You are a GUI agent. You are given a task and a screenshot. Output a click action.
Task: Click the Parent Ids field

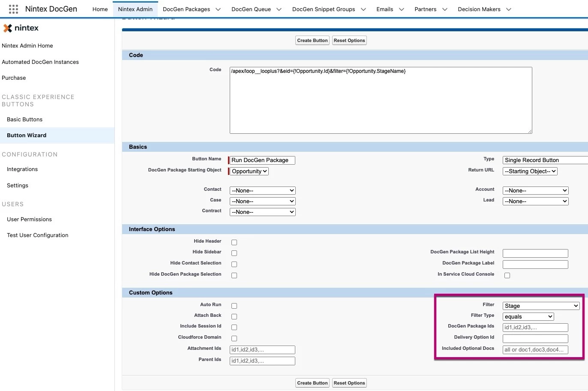coord(262,361)
